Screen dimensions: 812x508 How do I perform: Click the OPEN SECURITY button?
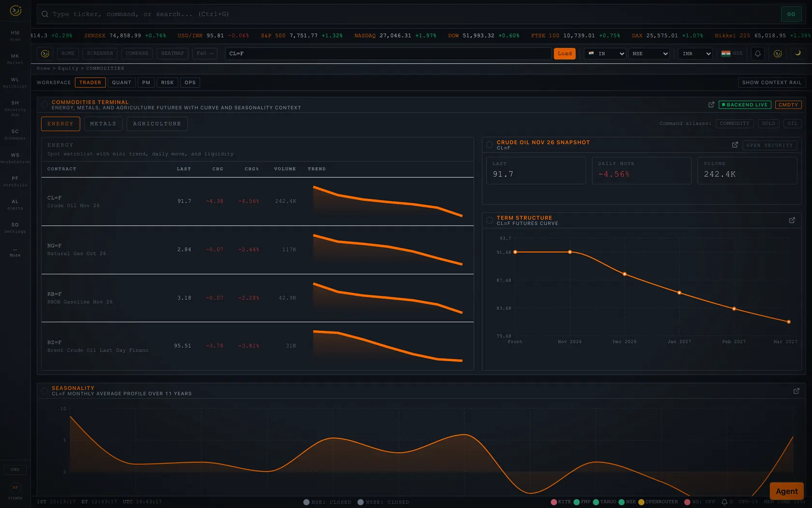(x=769, y=145)
